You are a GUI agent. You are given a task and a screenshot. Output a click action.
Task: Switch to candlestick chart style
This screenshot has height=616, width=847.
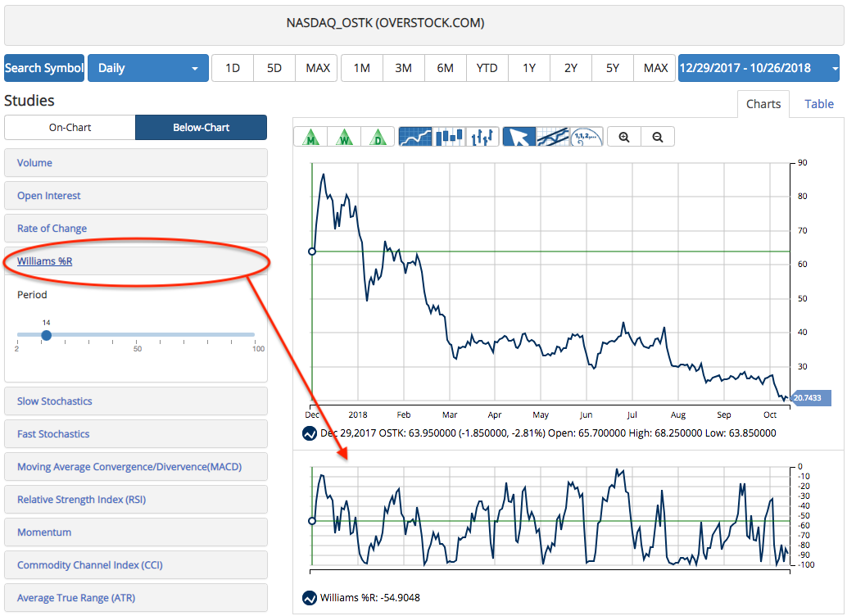click(449, 137)
